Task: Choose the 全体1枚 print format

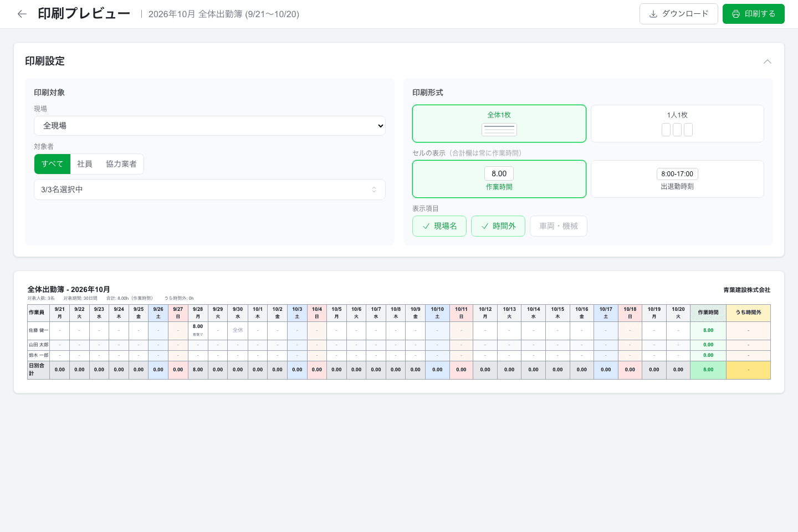Action: [x=499, y=124]
